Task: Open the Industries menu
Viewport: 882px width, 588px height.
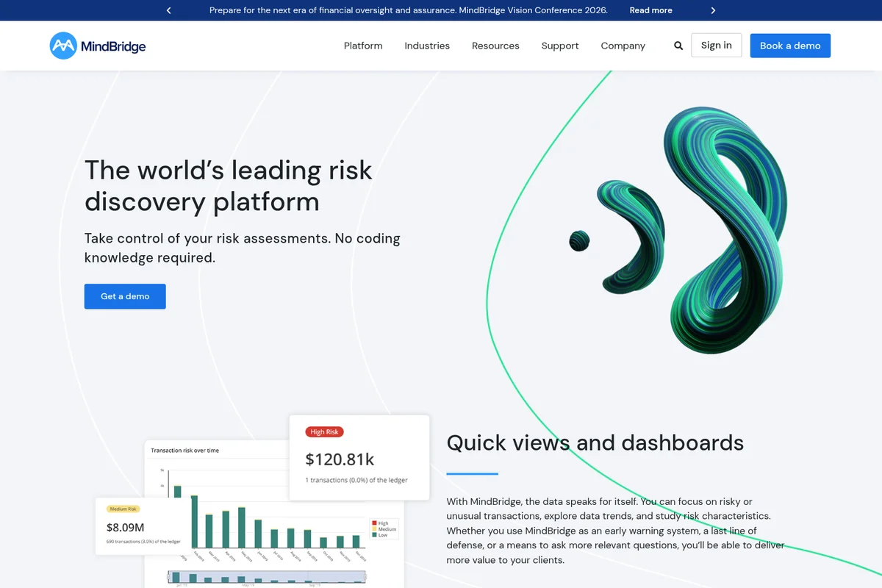Action: click(427, 46)
